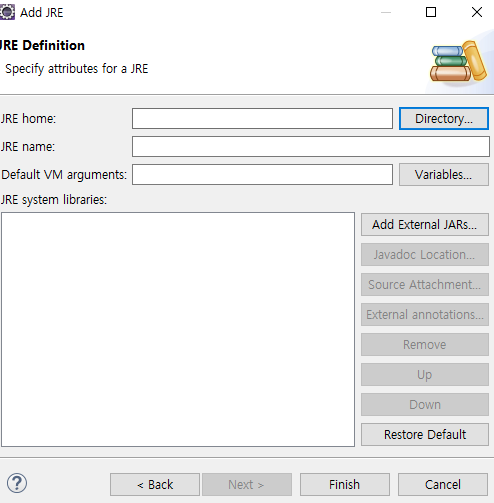Click the Down button for libraries
The image size is (494, 503).
click(425, 405)
